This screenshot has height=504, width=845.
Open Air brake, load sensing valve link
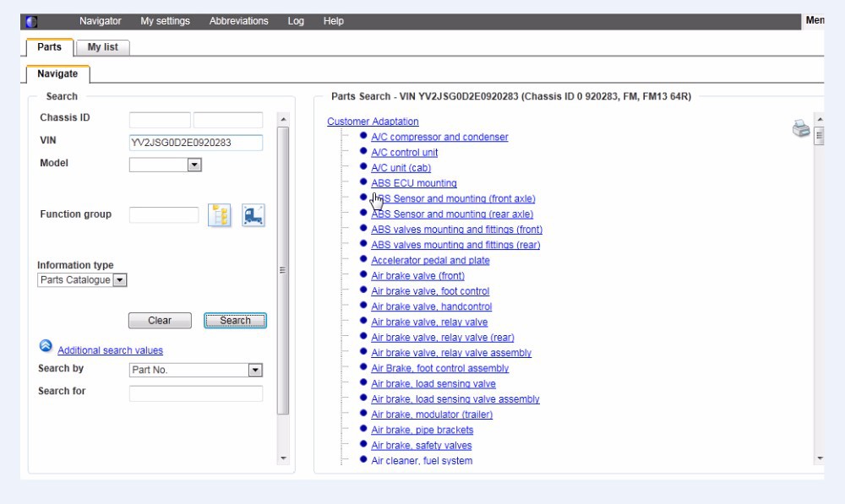point(433,384)
